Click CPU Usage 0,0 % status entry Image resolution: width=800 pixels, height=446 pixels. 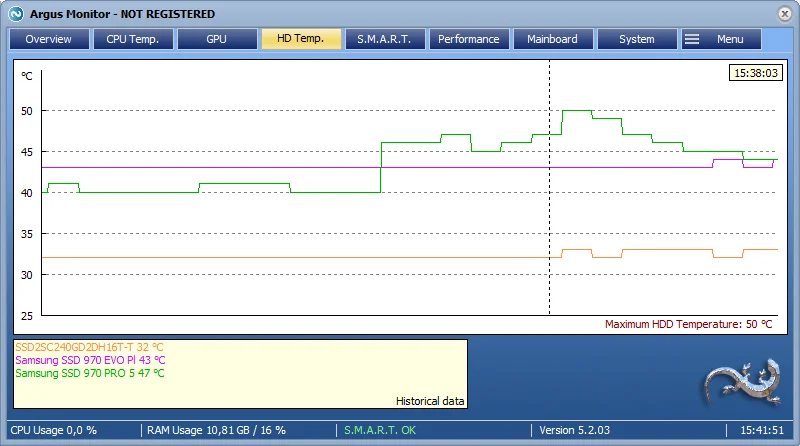[x=54, y=430]
